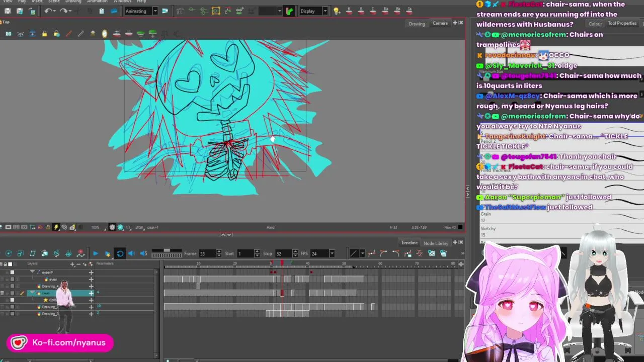
Task: Click the red Z-shaped icon in timeline toolbar
Action: point(419,253)
